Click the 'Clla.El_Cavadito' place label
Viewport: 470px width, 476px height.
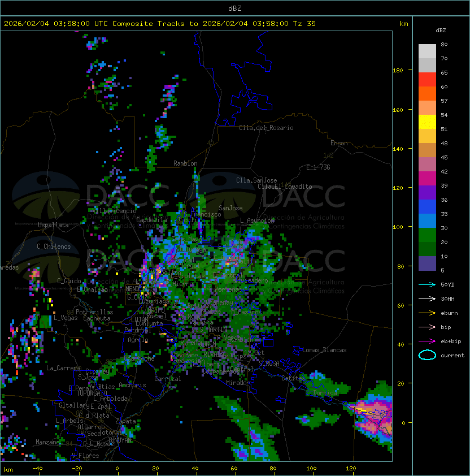coord(285,187)
